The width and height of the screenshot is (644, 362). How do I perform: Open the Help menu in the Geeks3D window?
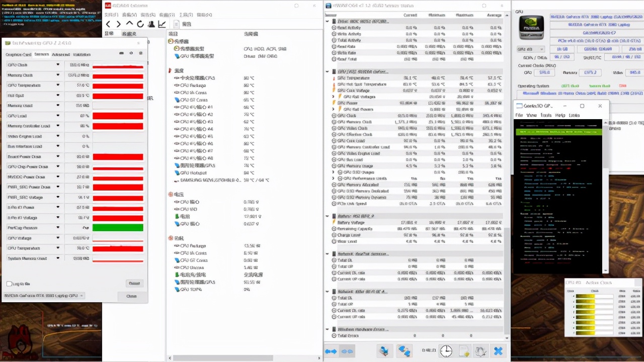tap(560, 115)
